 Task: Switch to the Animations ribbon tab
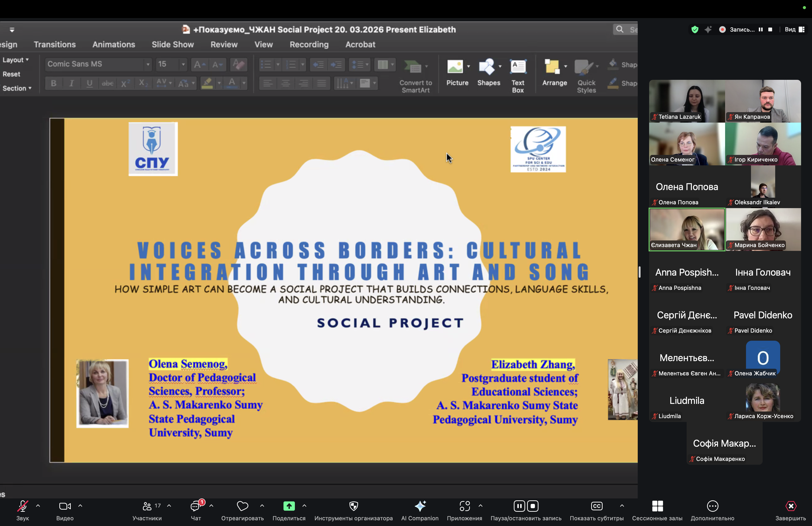point(114,44)
